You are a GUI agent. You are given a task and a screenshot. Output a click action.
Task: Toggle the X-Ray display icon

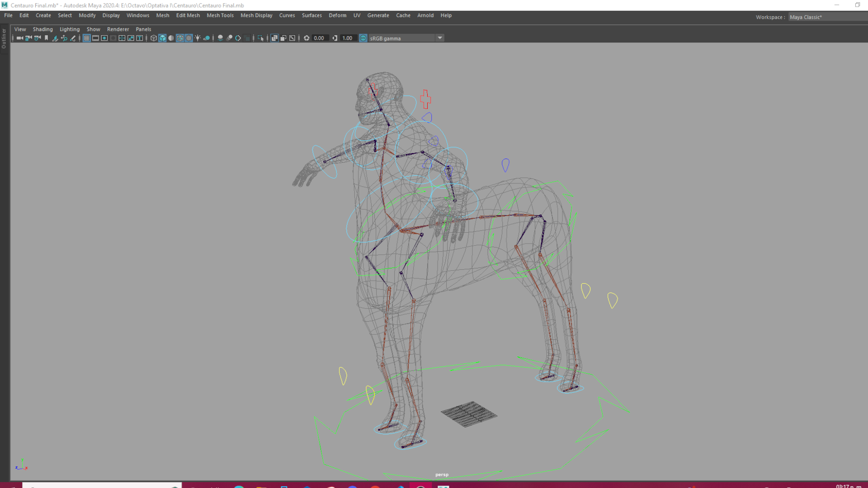click(274, 38)
